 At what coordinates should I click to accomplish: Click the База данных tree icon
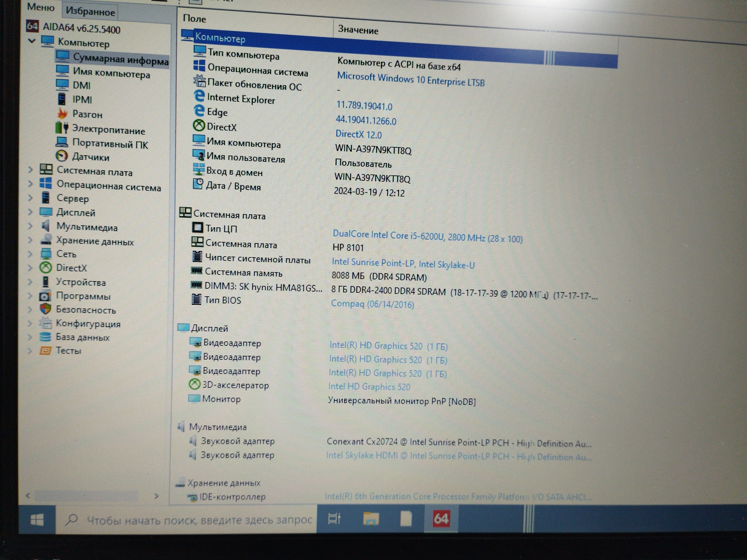point(45,337)
